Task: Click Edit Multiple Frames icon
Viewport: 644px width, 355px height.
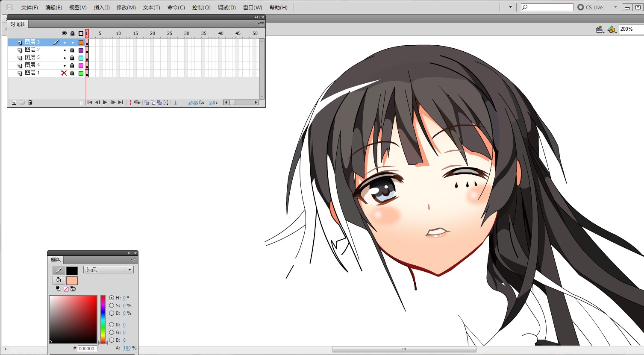Action: point(159,103)
